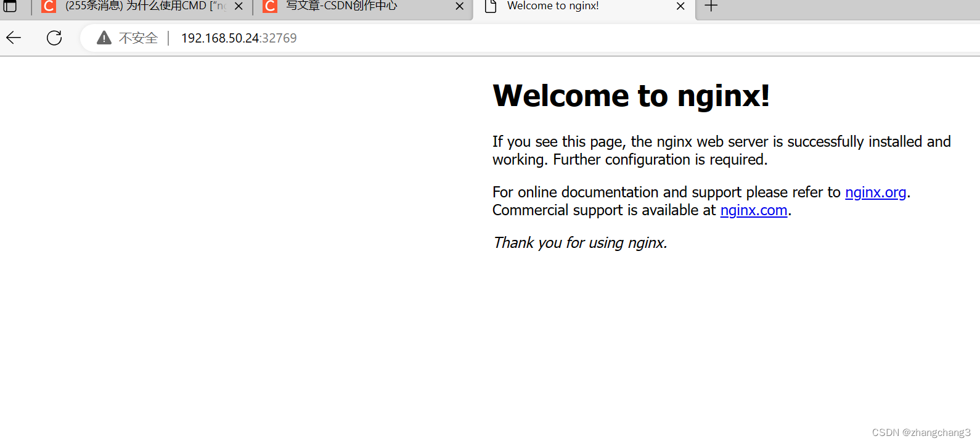
Task: Click the not-secure warning triangle icon
Action: click(104, 38)
